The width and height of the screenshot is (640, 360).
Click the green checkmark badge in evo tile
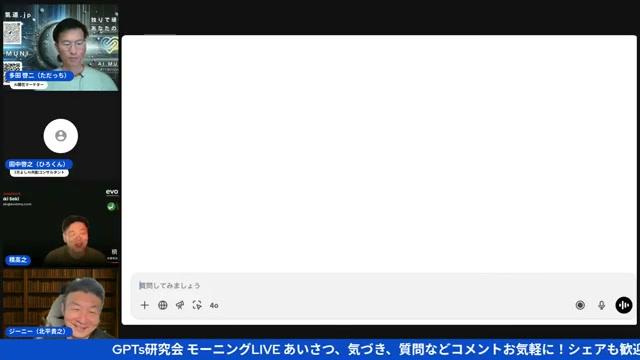[111, 206]
